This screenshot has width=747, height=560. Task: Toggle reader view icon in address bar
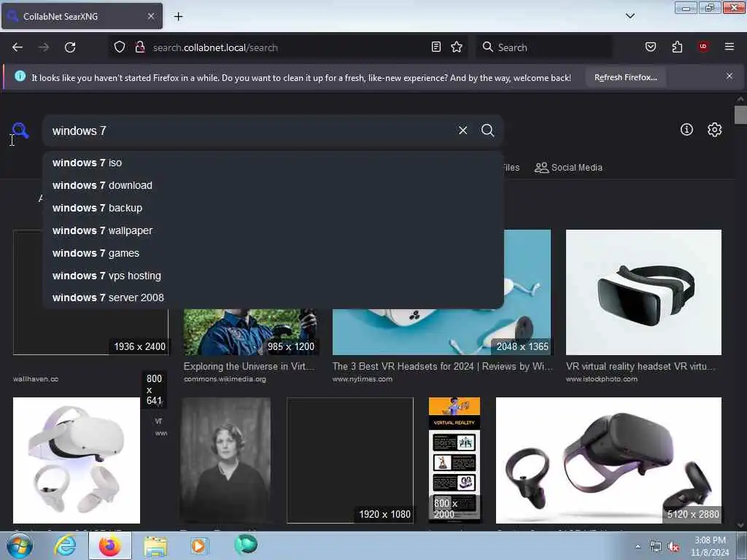[436, 47]
